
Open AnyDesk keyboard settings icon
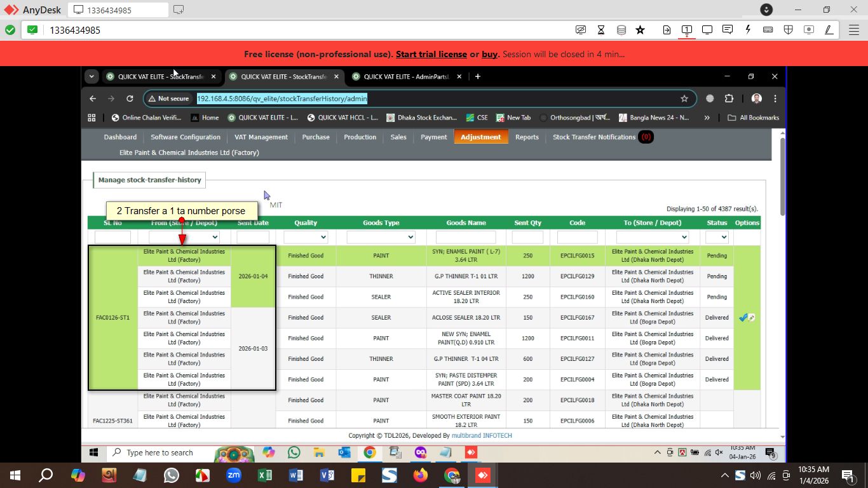point(768,30)
